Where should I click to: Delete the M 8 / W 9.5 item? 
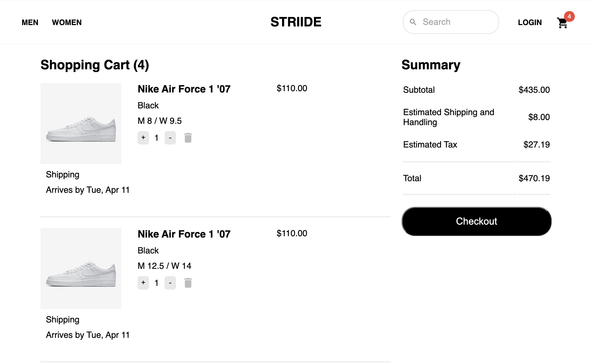(188, 138)
